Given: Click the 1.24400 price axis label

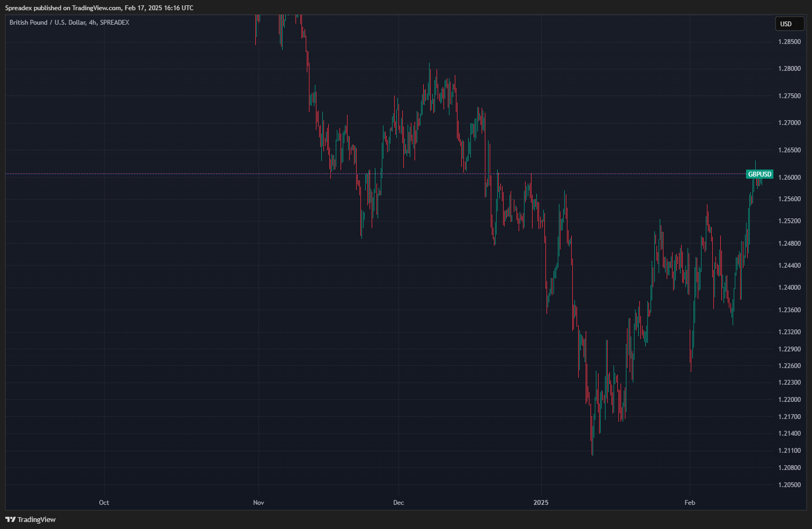Looking at the screenshot, I should (x=789, y=266).
